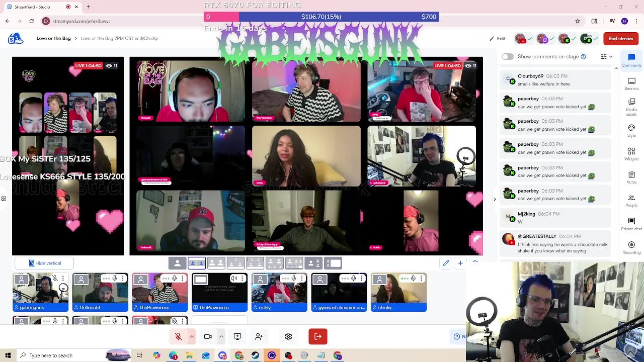Open File Explorer from the taskbar
644x362 pixels.
[189, 355]
